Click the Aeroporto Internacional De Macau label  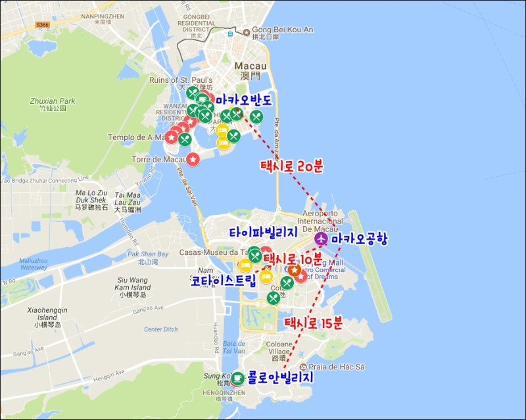click(x=320, y=222)
